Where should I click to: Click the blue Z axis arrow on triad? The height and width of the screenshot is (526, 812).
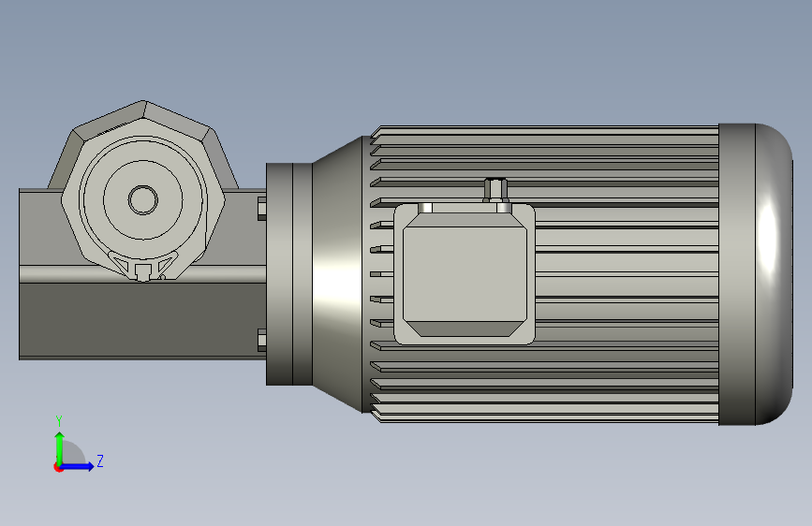[x=78, y=466]
